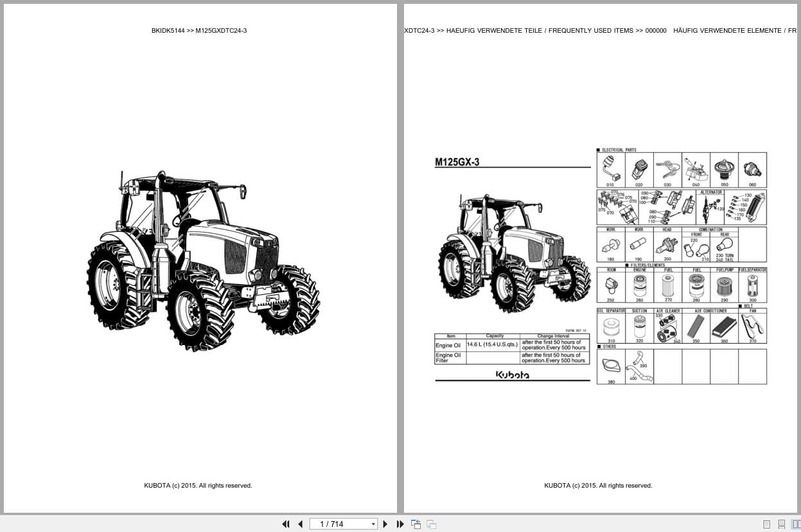This screenshot has width=801, height=532.
Task: Click the M125GX-3 heading
Action: 457,163
